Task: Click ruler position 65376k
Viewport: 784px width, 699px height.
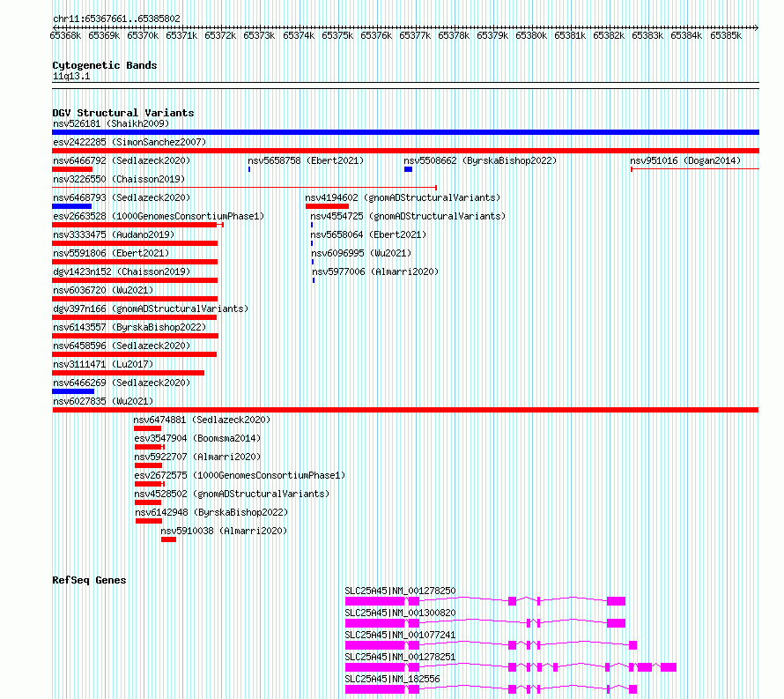Action: pos(376,35)
